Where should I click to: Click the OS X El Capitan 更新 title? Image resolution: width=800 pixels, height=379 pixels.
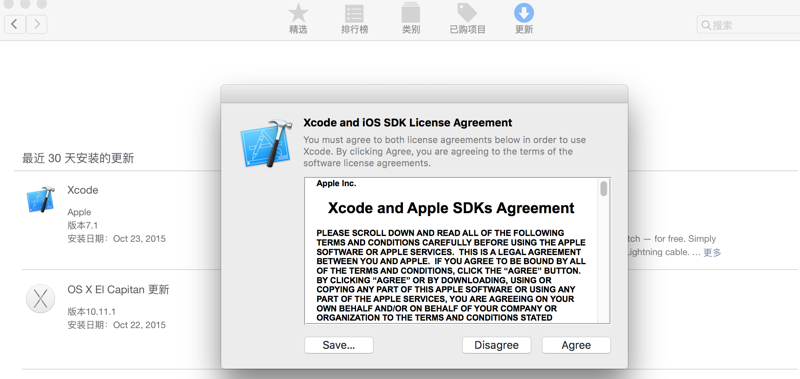118,290
